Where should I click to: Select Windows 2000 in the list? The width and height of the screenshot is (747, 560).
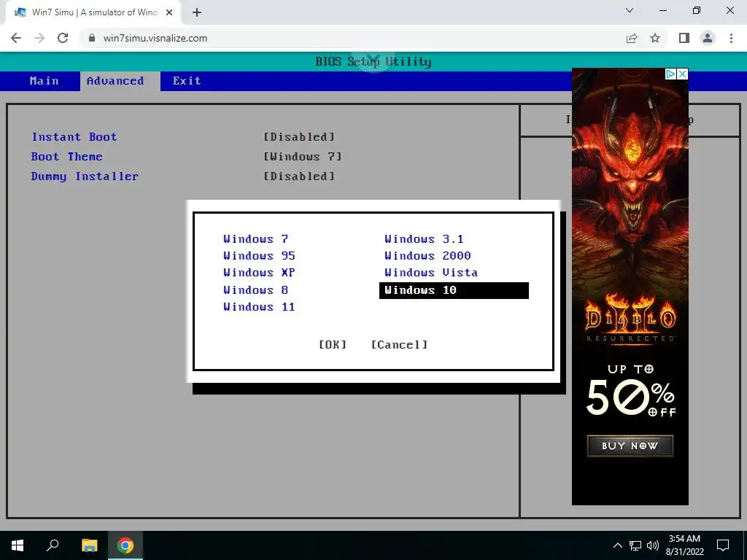click(x=427, y=256)
